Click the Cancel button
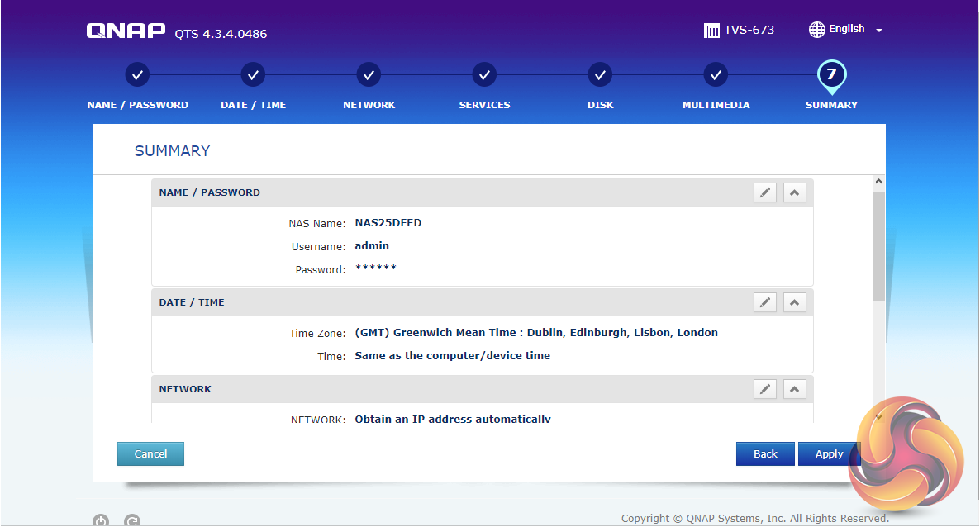Screen dimensions: 980x527 pos(150,453)
